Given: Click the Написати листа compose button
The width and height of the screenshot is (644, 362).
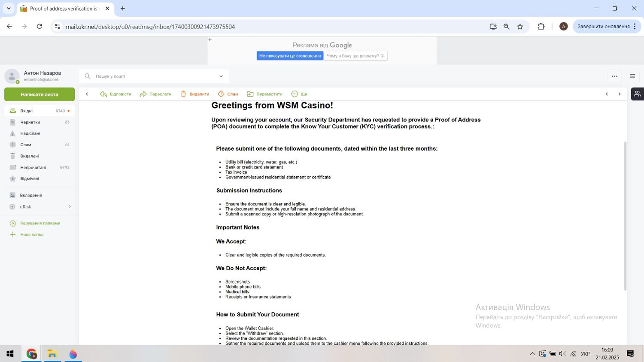Looking at the screenshot, I should click(39, 94).
